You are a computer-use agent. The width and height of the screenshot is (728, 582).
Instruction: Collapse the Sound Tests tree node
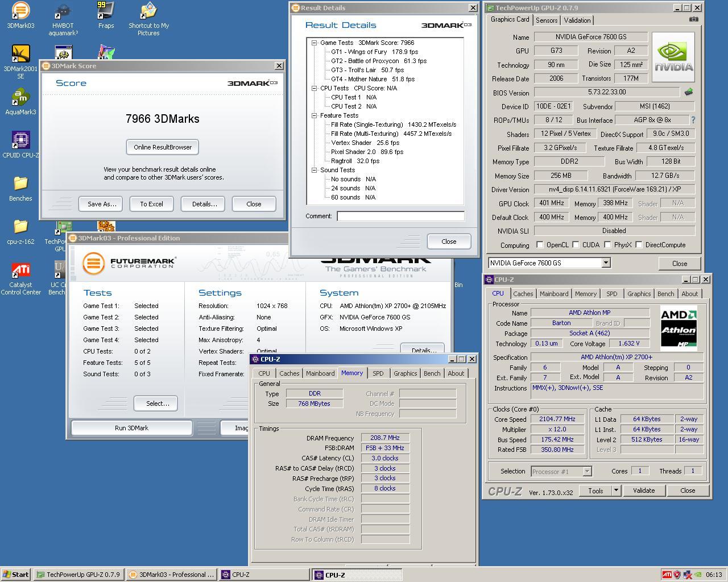click(314, 170)
